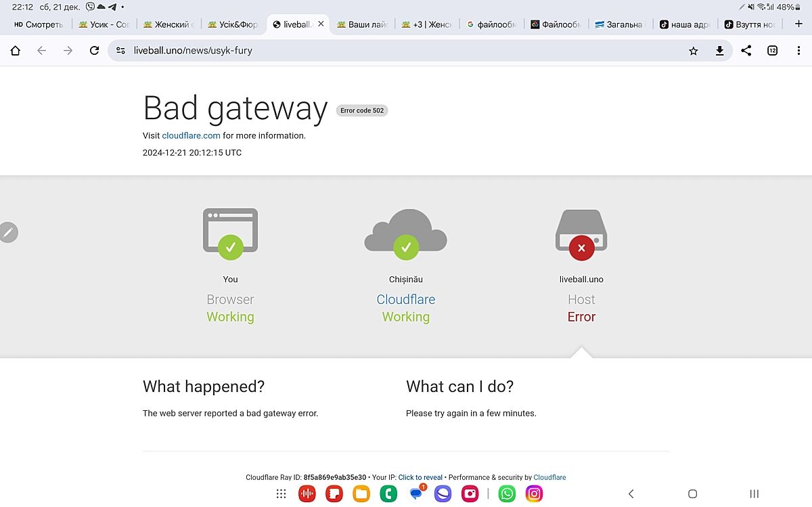Open the cloudflare.com link

(191, 135)
